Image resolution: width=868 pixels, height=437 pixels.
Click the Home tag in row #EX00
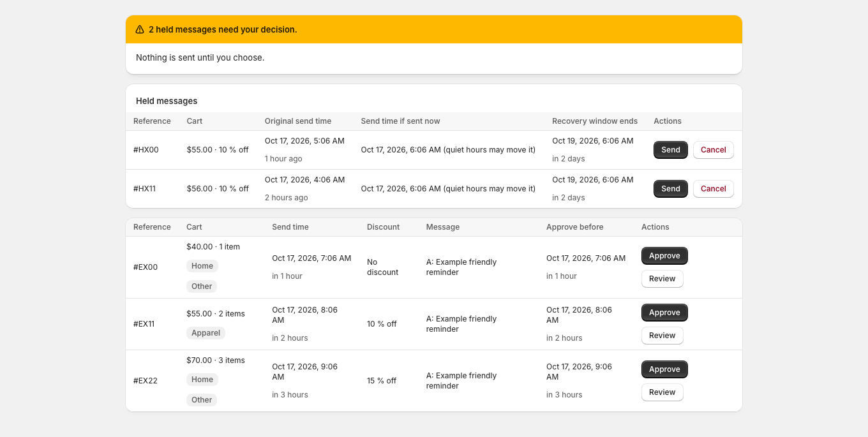(x=202, y=266)
